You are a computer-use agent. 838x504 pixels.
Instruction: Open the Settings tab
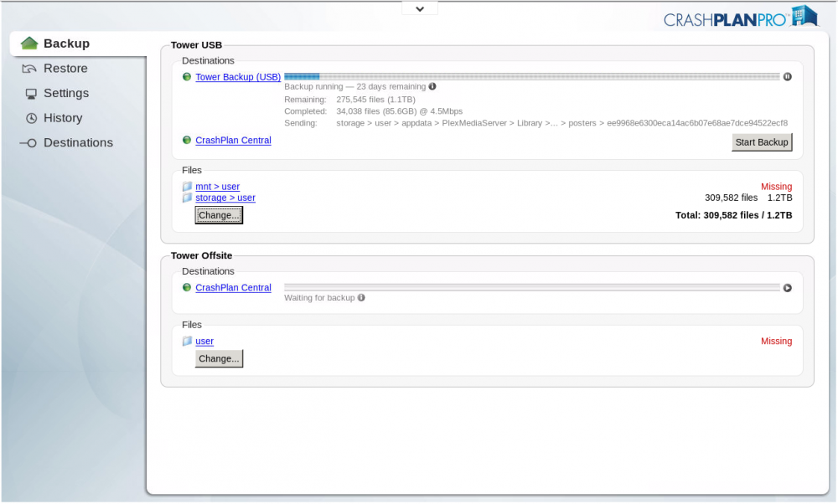pyautogui.click(x=65, y=93)
